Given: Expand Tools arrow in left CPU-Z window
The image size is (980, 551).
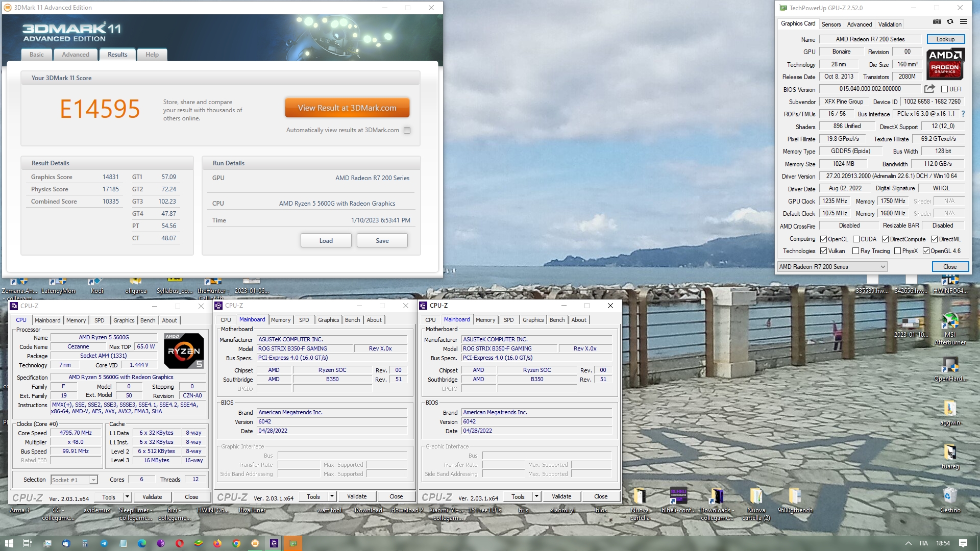Looking at the screenshot, I should pos(127,497).
